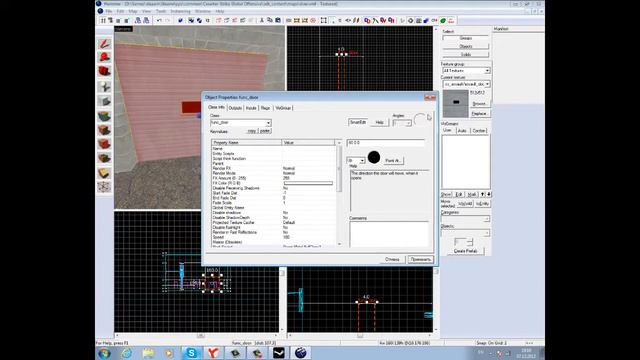
Task: Click the Help button in Object Properties
Action: (379, 122)
